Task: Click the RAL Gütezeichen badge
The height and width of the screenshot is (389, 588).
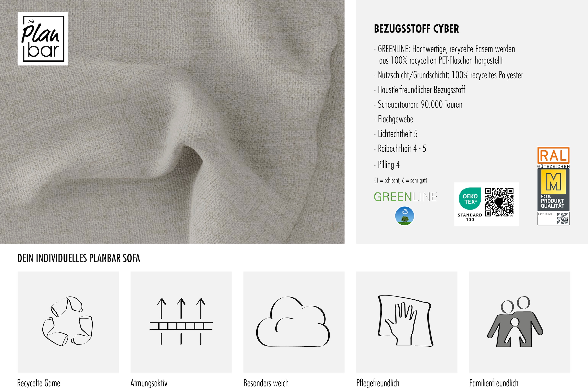Action: pos(553,186)
